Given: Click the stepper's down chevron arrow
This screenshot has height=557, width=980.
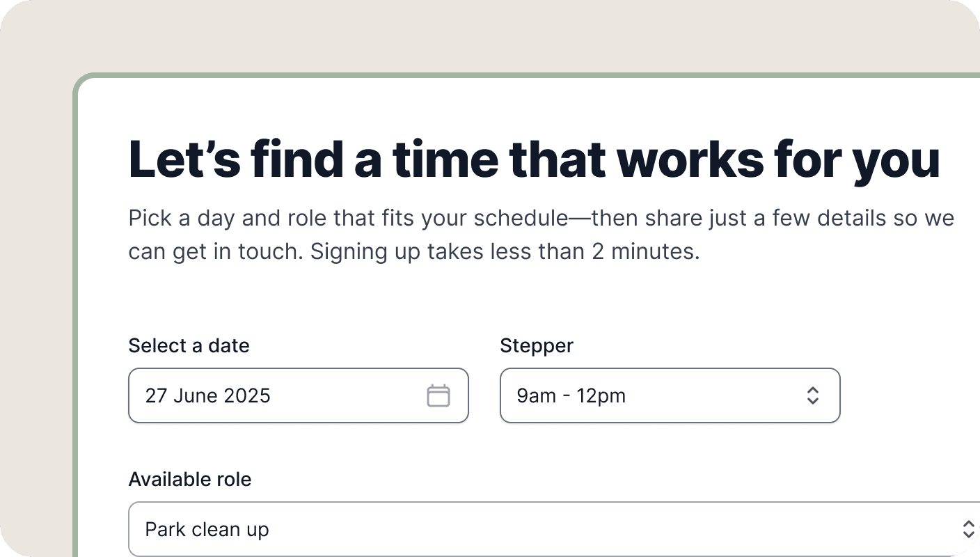Looking at the screenshot, I should pos(813,401).
